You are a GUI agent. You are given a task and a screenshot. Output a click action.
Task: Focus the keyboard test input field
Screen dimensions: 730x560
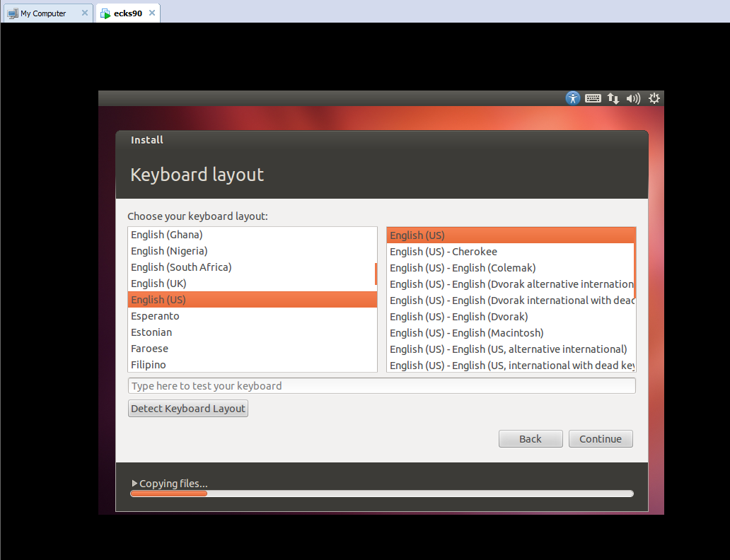(x=382, y=386)
